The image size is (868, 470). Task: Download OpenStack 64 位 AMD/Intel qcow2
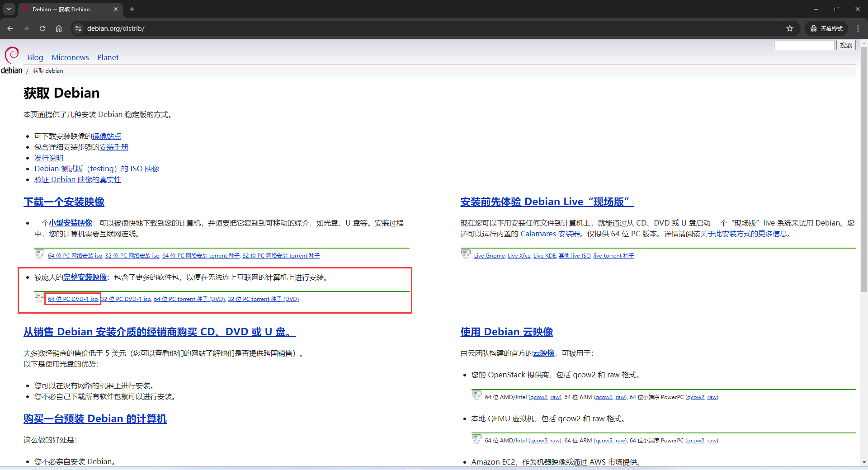click(x=538, y=397)
